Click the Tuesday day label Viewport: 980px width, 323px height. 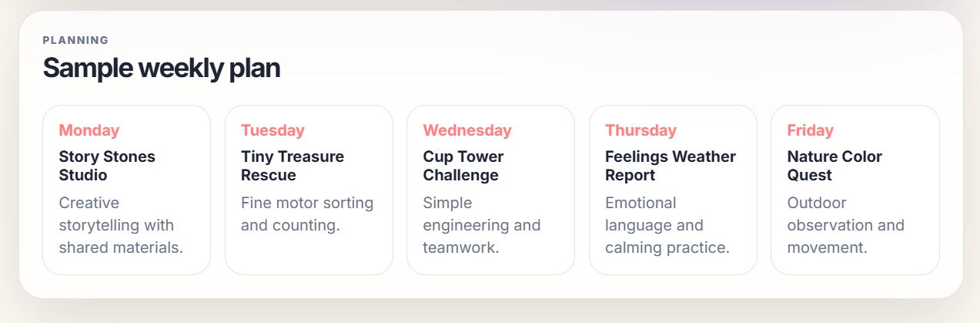[x=273, y=130]
